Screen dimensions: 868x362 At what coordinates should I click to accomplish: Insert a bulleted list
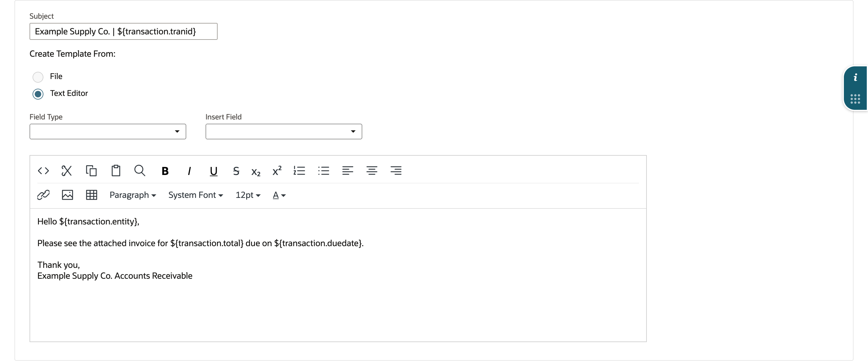323,171
